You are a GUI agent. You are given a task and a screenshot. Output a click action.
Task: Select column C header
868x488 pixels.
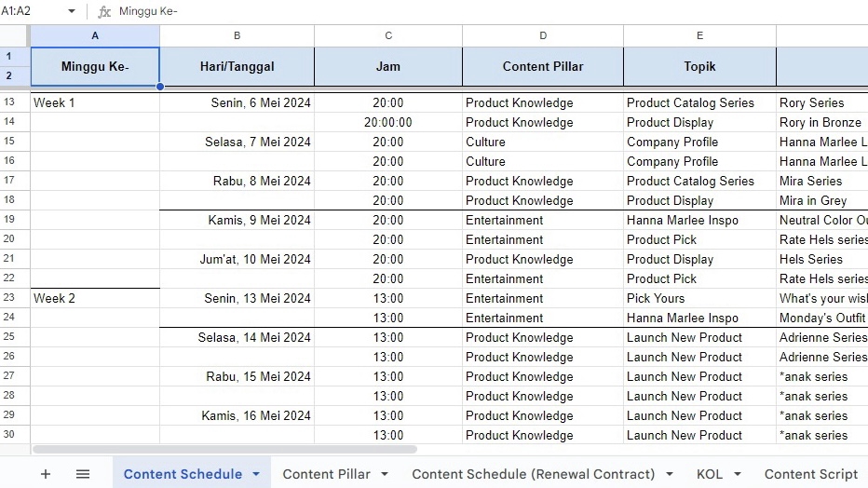point(388,36)
